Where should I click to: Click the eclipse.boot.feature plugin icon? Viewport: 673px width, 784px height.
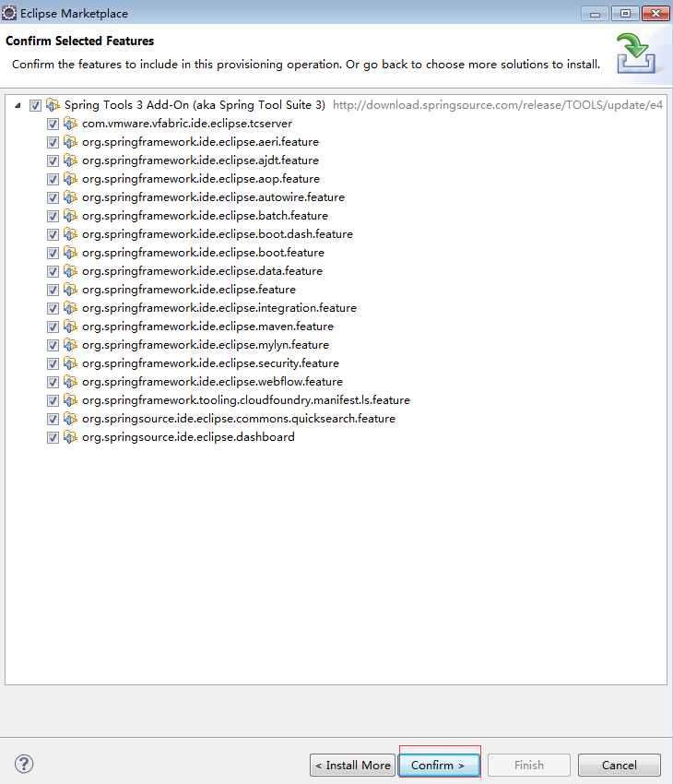(x=70, y=253)
